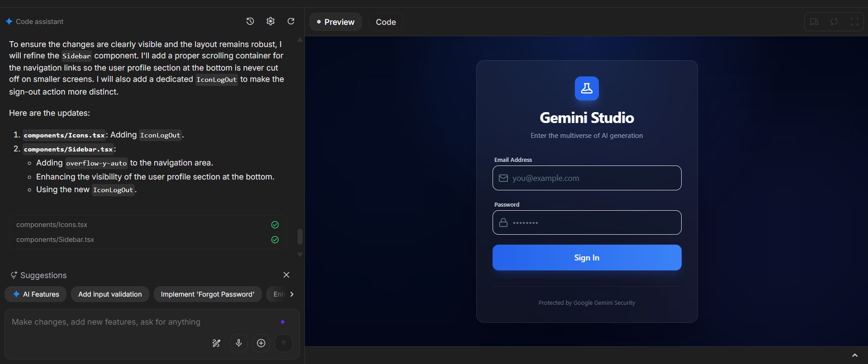Open components/Sidebar.tsx file row
This screenshot has width=868, height=364.
(147, 240)
